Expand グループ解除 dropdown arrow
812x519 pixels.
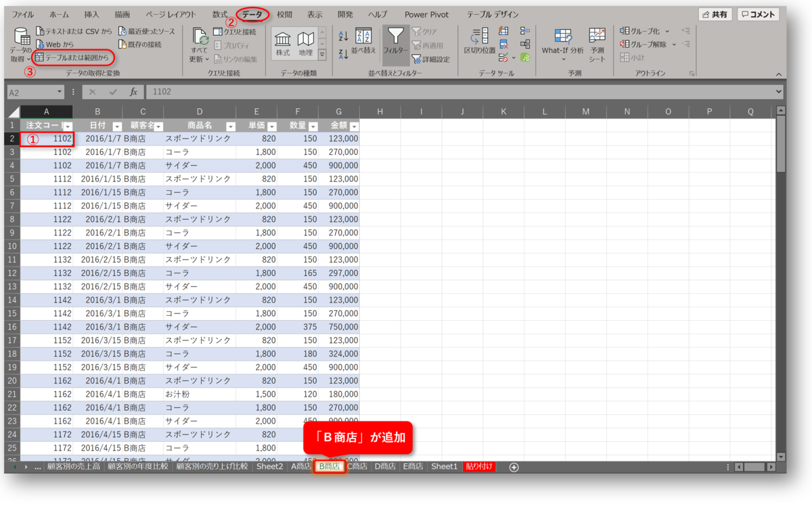tap(674, 45)
